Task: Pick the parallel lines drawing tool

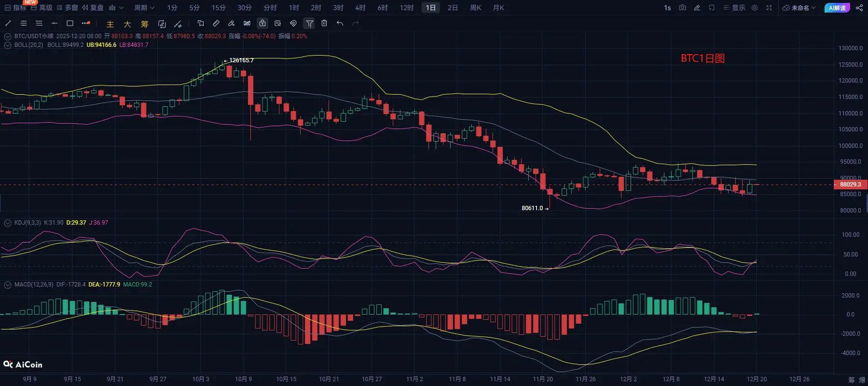Action: (x=24, y=23)
